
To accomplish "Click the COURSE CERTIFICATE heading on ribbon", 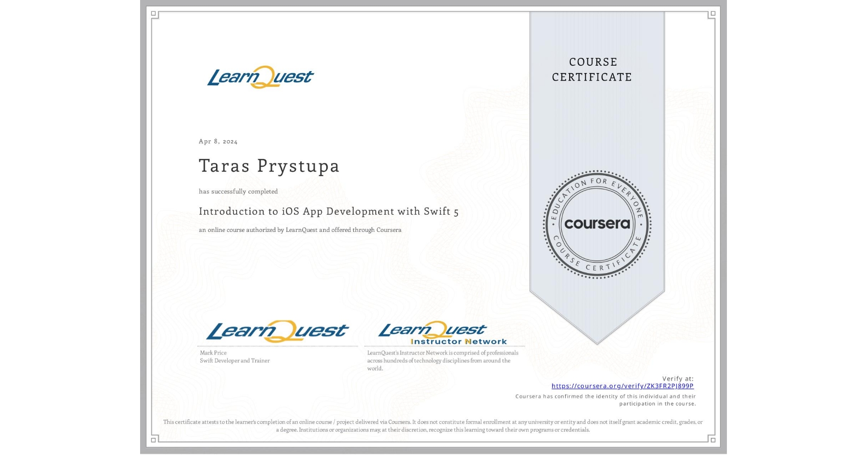I will coord(592,70).
